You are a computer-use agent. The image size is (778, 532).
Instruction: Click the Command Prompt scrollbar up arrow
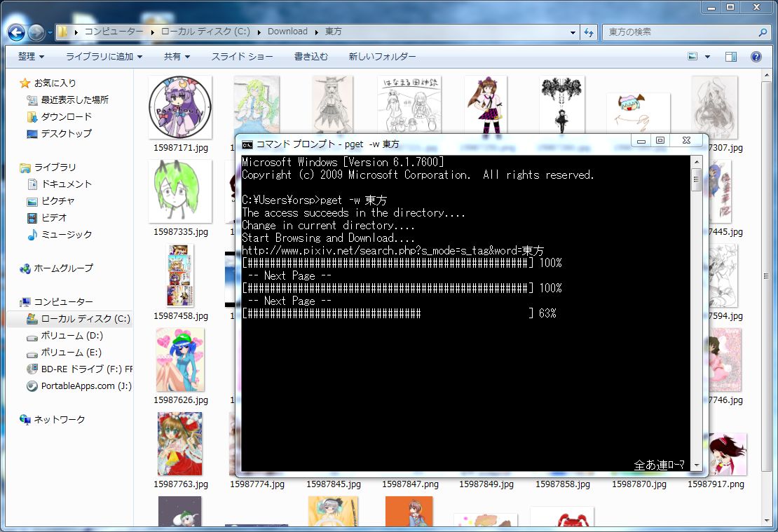(x=696, y=162)
